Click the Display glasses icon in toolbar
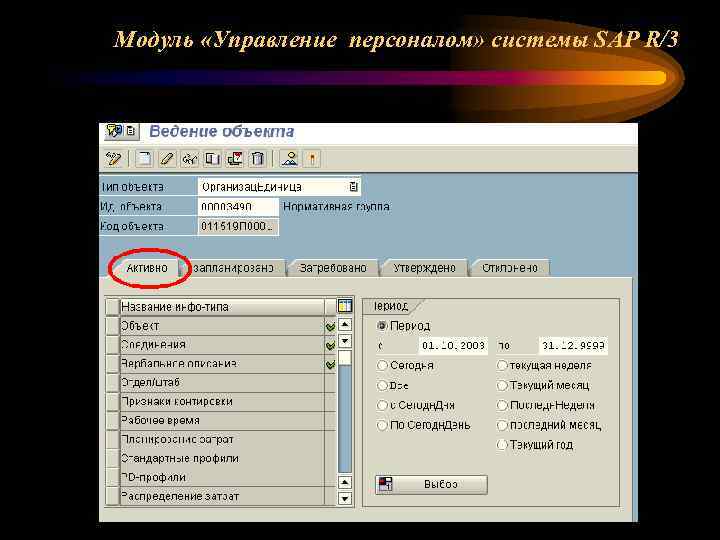 (x=189, y=159)
